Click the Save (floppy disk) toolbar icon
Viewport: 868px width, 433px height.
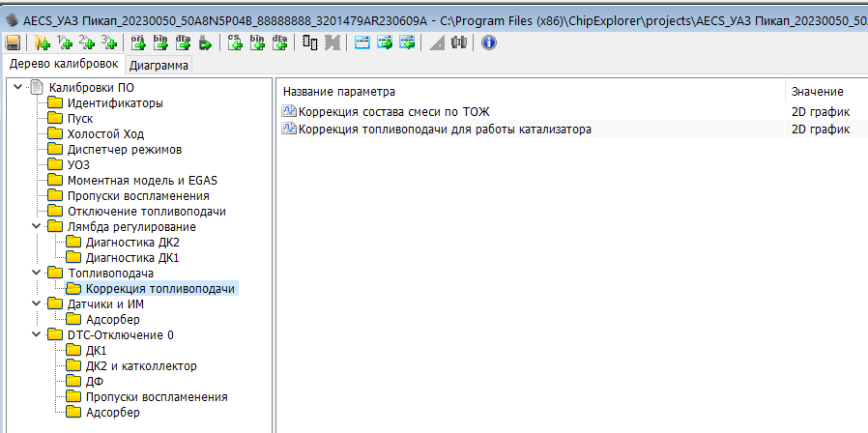pyautogui.click(x=13, y=43)
